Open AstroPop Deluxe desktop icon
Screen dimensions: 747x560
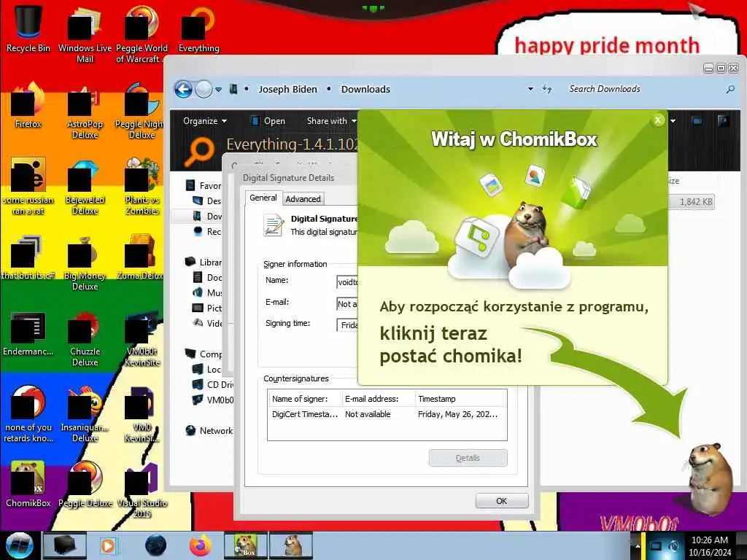click(x=85, y=112)
